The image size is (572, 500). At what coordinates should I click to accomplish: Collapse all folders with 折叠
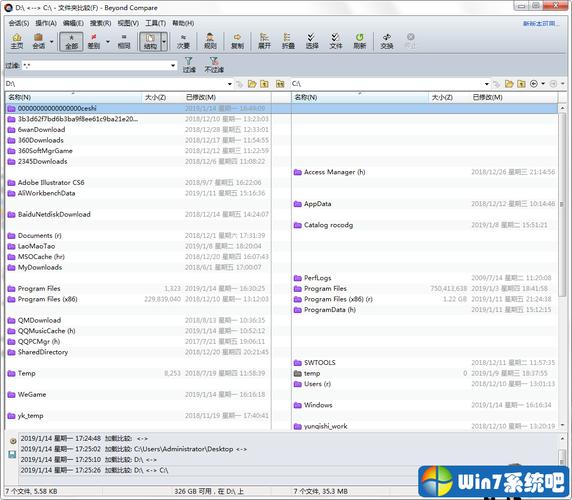coord(288,41)
